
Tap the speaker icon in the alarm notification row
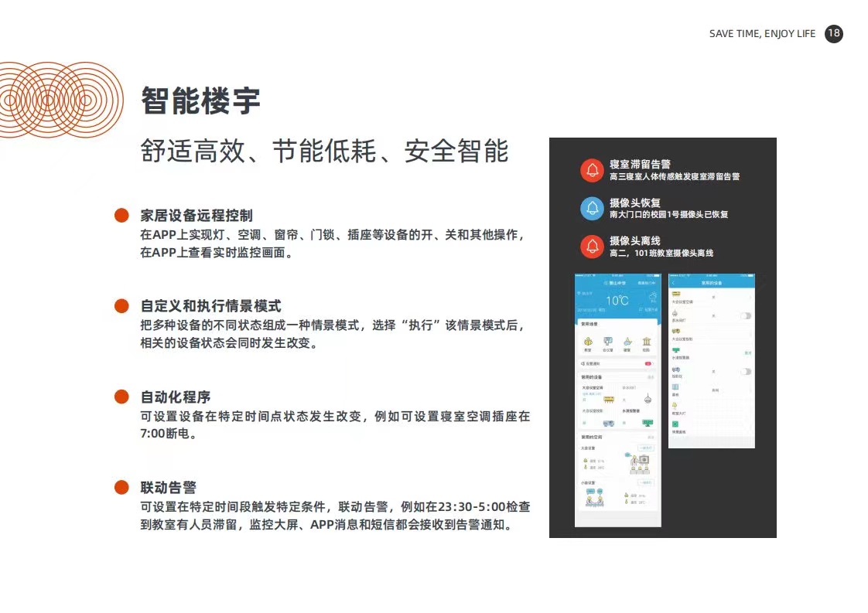click(583, 363)
